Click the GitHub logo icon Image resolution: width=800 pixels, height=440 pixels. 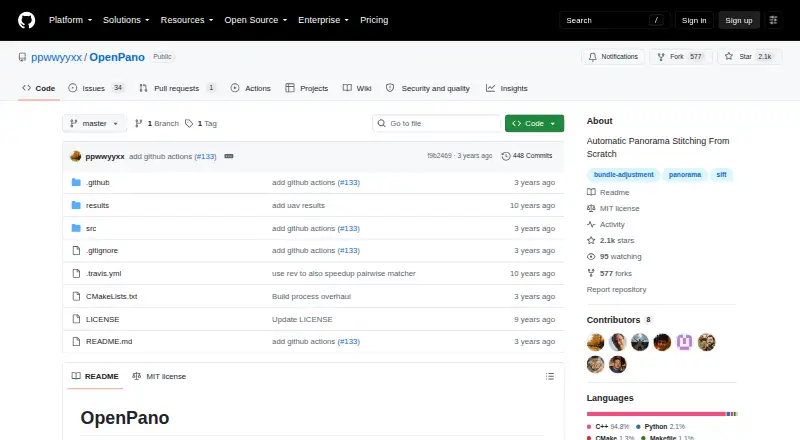(27, 20)
